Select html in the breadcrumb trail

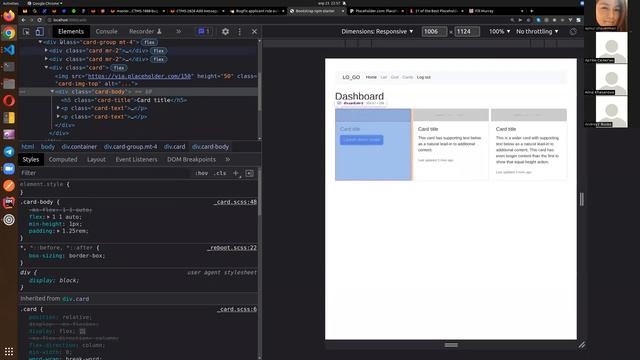pos(28,147)
